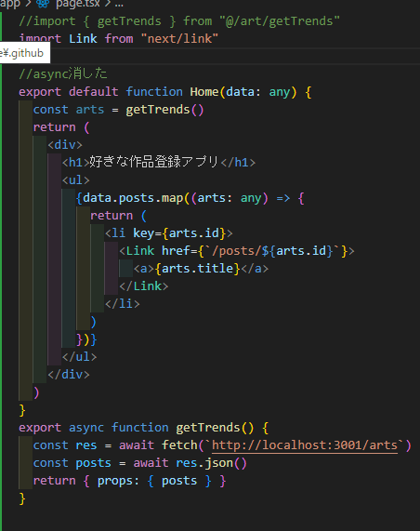This screenshot has height=531, width=420.
Task: Click the next/link import string
Action: [179, 39]
